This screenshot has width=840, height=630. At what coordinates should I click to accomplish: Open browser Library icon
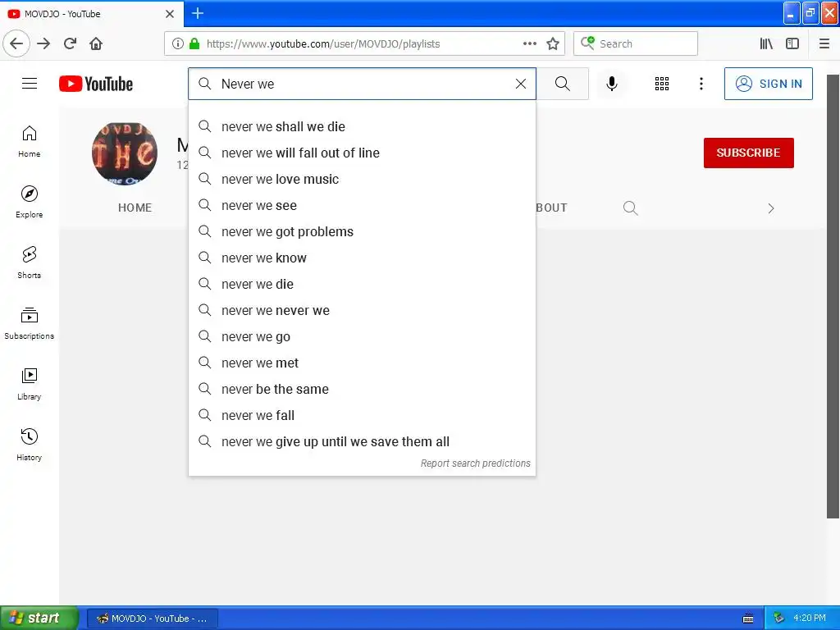[x=766, y=43]
